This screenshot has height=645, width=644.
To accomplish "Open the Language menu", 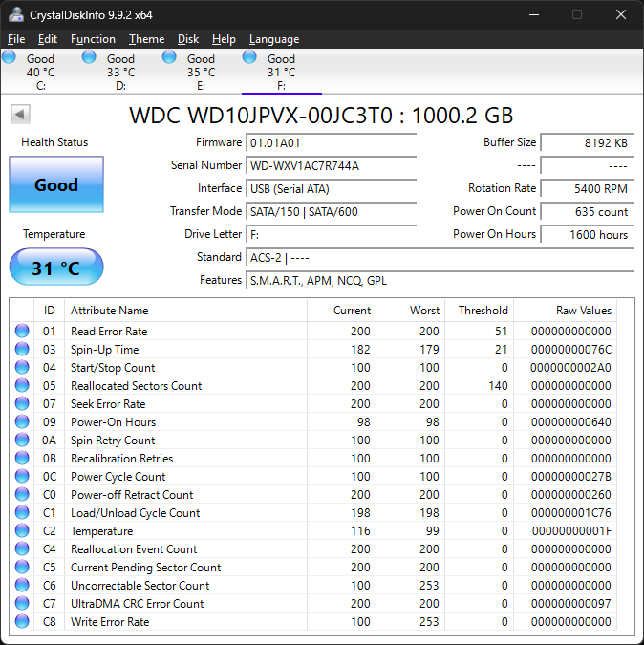I will coord(274,39).
